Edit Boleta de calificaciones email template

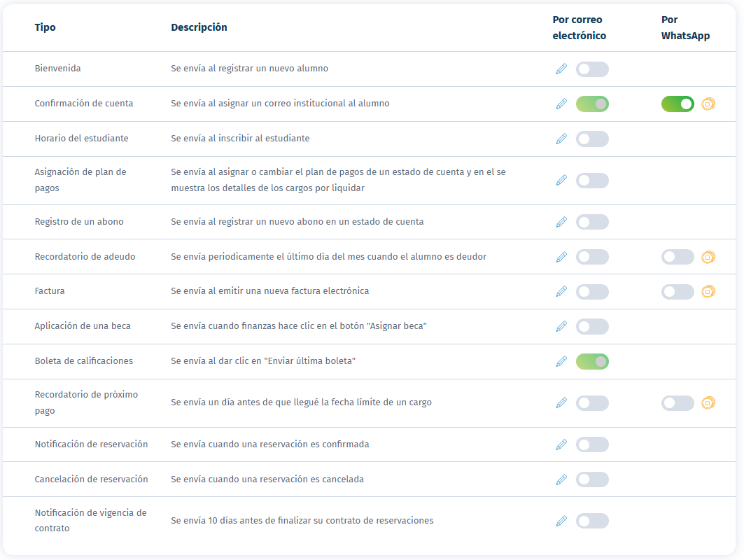coord(561,361)
